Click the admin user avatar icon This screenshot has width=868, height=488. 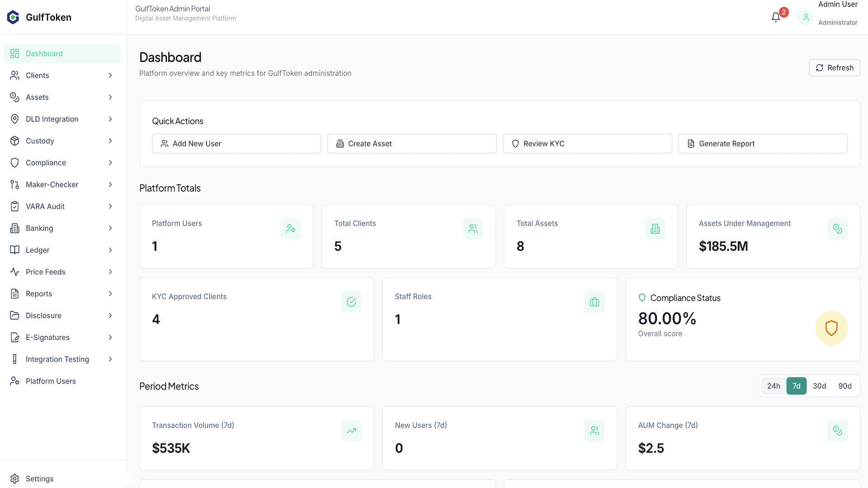point(806,17)
